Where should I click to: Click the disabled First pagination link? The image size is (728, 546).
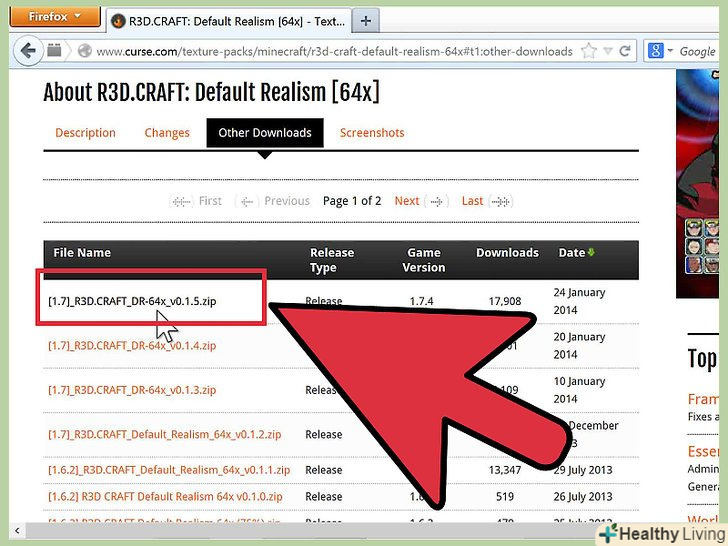pos(210,201)
